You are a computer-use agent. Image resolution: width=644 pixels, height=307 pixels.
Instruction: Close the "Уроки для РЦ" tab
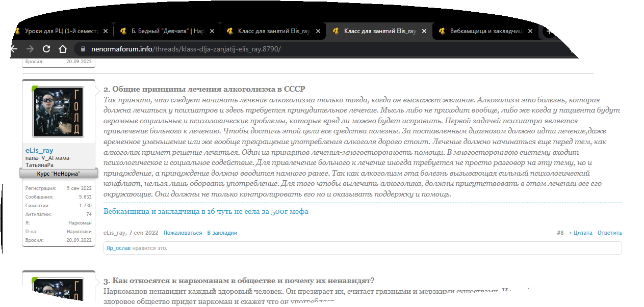coord(106,31)
